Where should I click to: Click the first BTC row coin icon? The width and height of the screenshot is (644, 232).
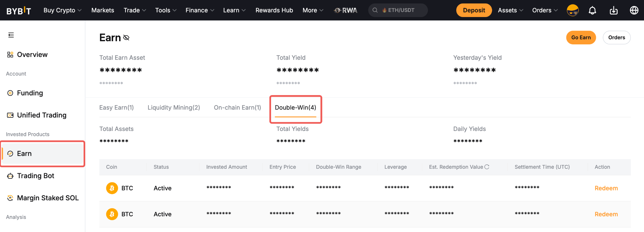click(x=112, y=188)
